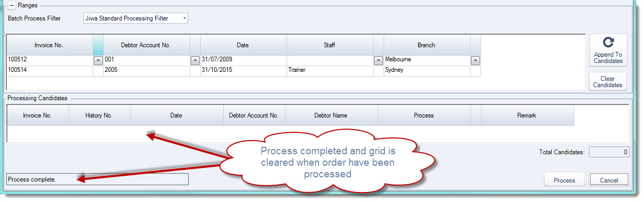
Task: Click Date header in Processing Candidates grid
Action: pos(177,115)
